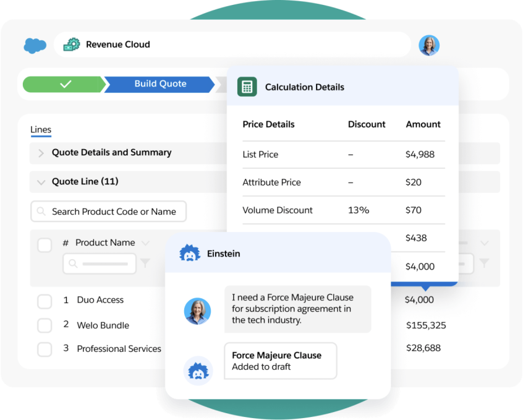Image resolution: width=523 pixels, height=420 pixels.
Task: Open the Product Name column dropdown
Action: click(x=145, y=243)
